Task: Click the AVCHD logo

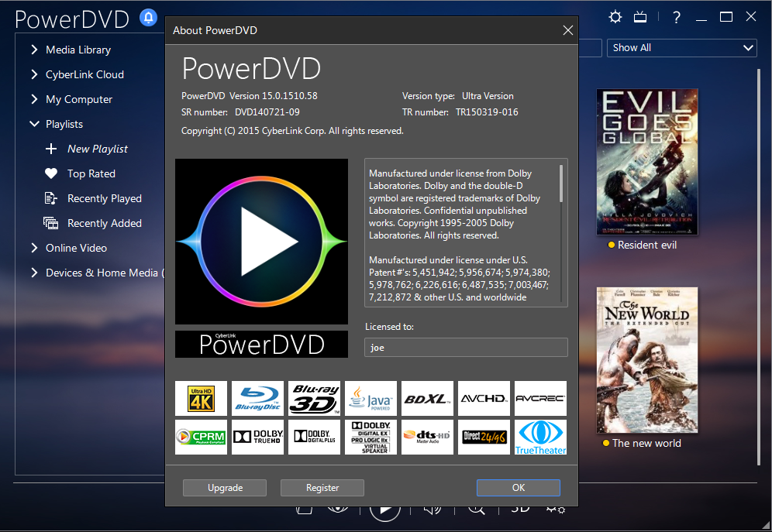Action: 484,398
